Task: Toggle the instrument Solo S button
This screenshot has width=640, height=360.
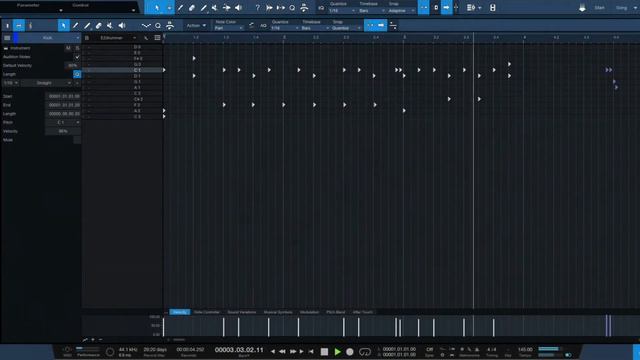Action: [77, 48]
